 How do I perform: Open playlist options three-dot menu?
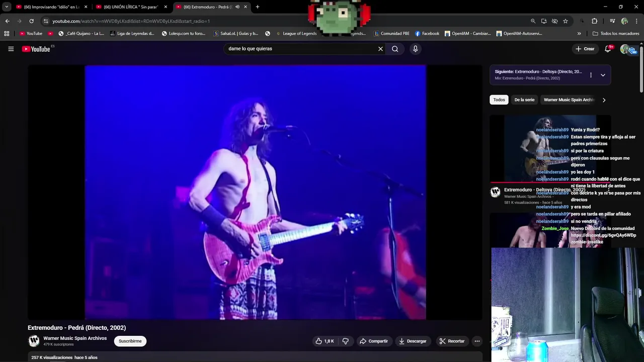click(591, 75)
